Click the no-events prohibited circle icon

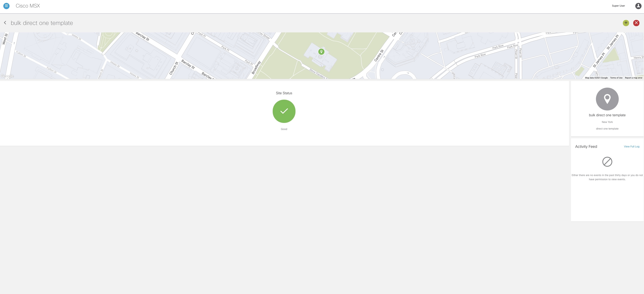(x=607, y=162)
